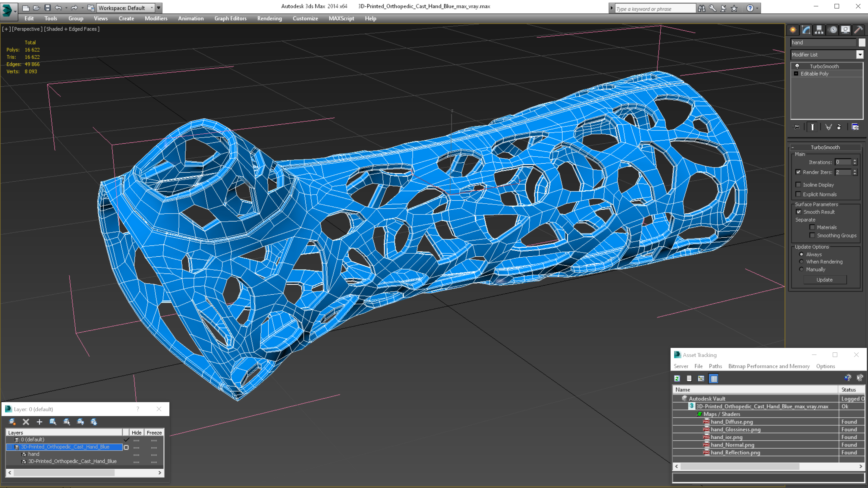The height and width of the screenshot is (488, 868).
Task: Make 3D-Printed_Orthopedic_Cast_Hand_Blue the current layer checkbox
Action: click(x=126, y=447)
